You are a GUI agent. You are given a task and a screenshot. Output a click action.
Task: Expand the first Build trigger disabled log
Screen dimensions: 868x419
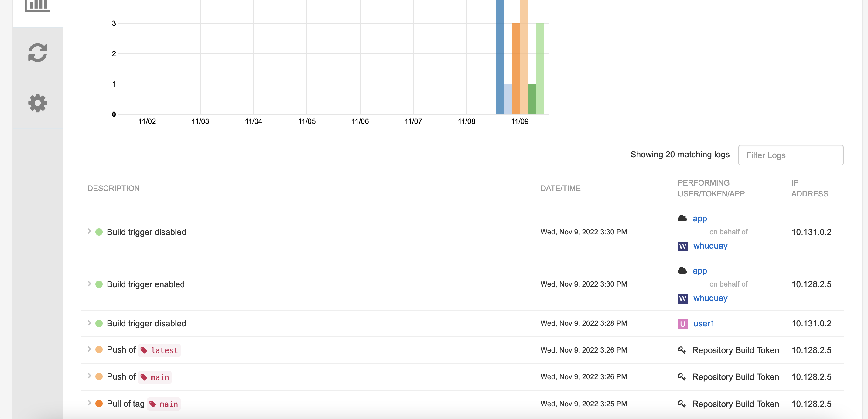pos(89,231)
